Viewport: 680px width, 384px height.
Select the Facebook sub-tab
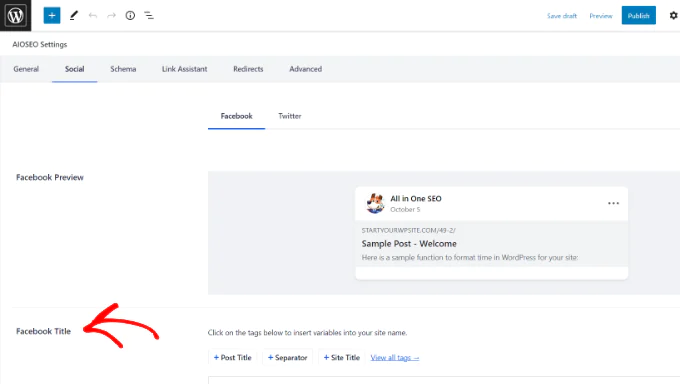pos(236,116)
